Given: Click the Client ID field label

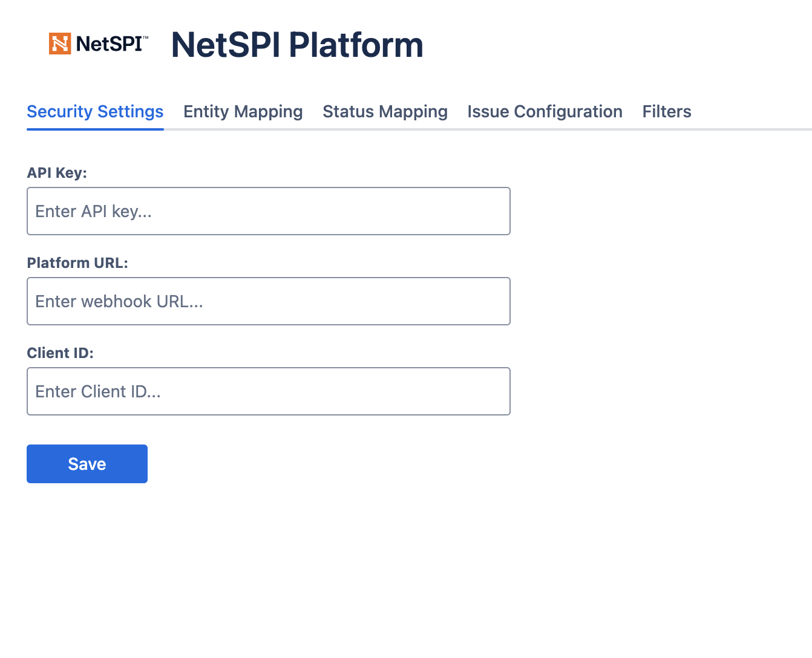Looking at the screenshot, I should pos(60,353).
